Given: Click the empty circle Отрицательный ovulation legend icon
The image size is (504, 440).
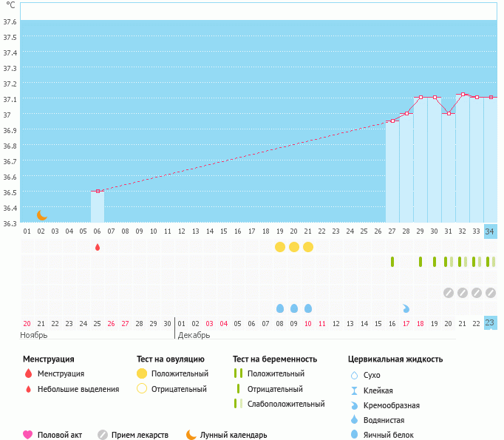Looking at the screenshot, I should tap(142, 389).
